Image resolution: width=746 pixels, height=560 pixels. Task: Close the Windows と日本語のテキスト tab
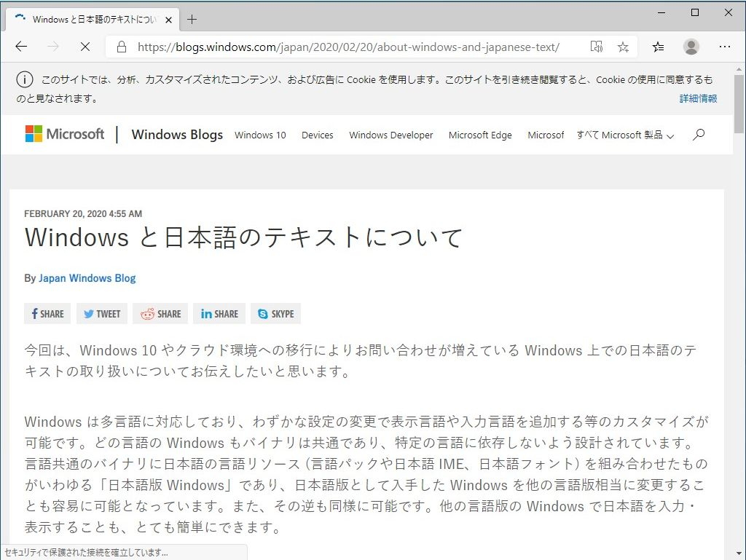(x=168, y=20)
